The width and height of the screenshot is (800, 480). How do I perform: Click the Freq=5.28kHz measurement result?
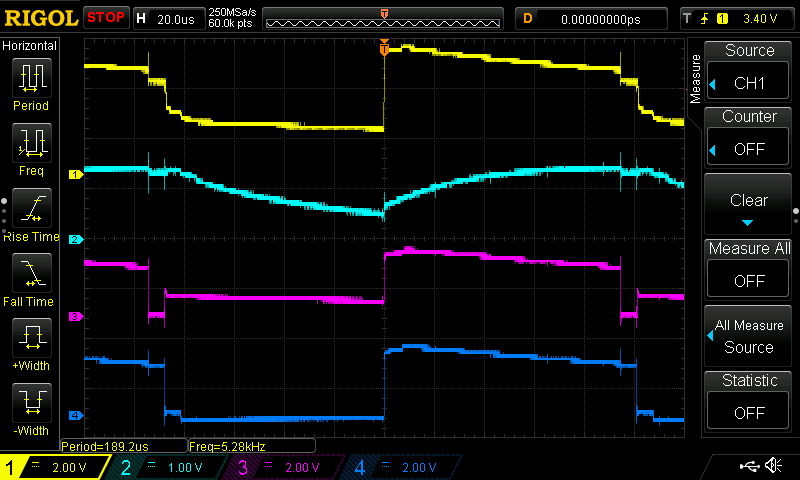[252, 446]
